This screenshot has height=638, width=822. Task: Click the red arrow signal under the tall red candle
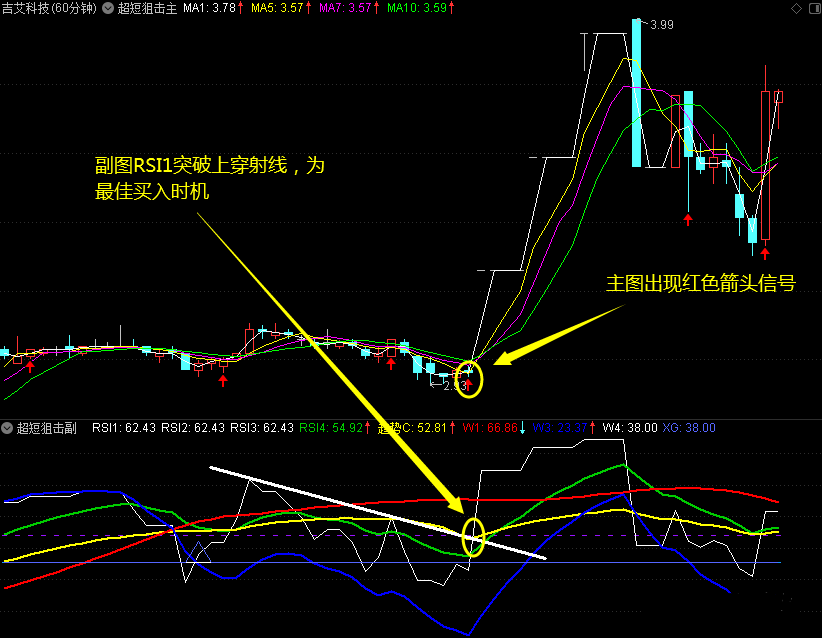click(x=765, y=254)
